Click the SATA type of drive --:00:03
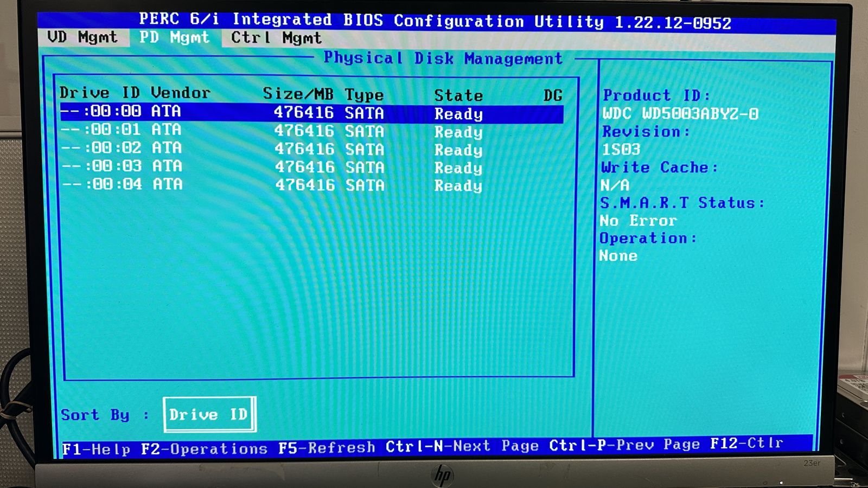 point(365,167)
